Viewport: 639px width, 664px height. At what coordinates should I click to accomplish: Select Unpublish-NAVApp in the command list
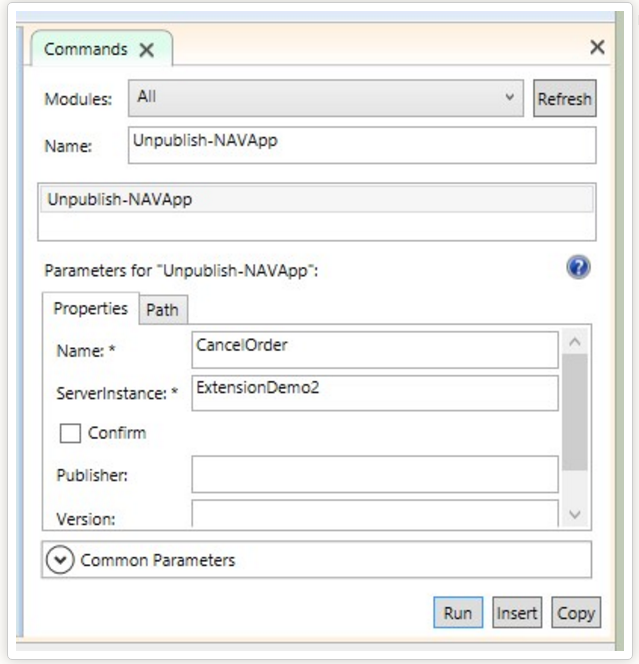point(317,199)
